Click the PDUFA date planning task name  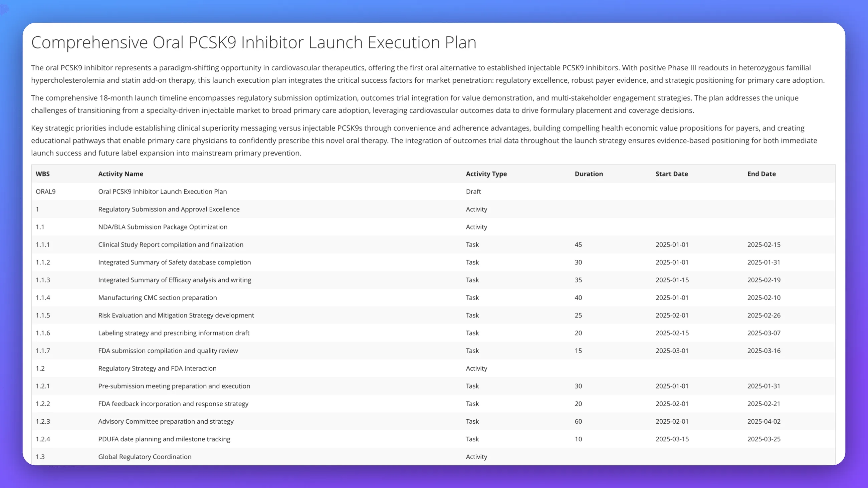click(164, 439)
